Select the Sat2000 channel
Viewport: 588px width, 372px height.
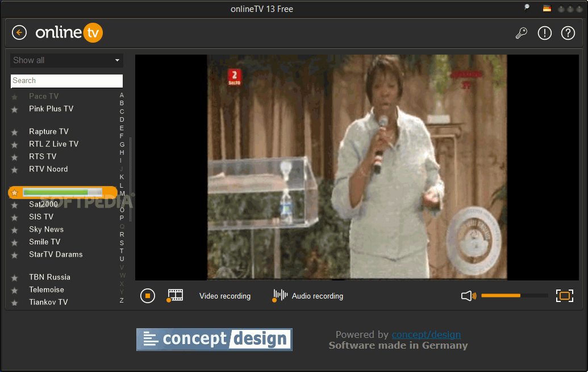pos(44,204)
